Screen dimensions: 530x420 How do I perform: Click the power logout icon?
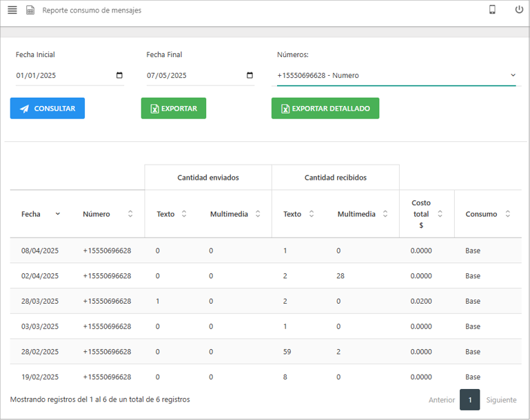pos(519,10)
